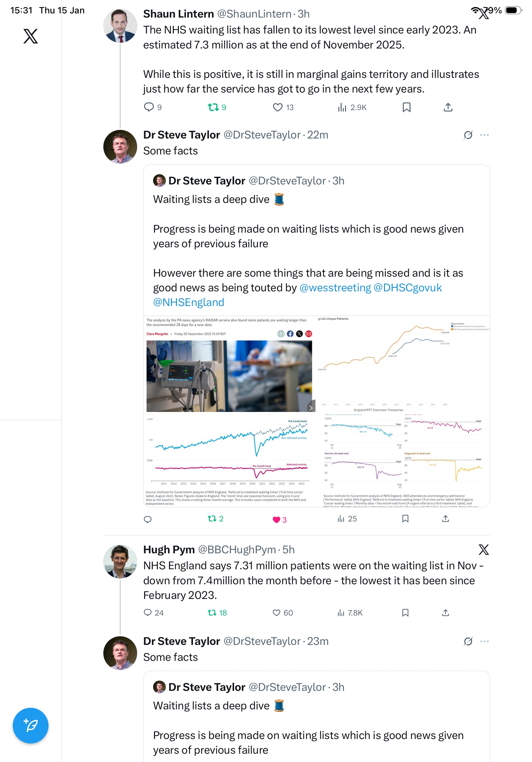The width and height of the screenshot is (532, 762).
Task: Open Hugh Pym's profile picture
Action: [x=120, y=562]
